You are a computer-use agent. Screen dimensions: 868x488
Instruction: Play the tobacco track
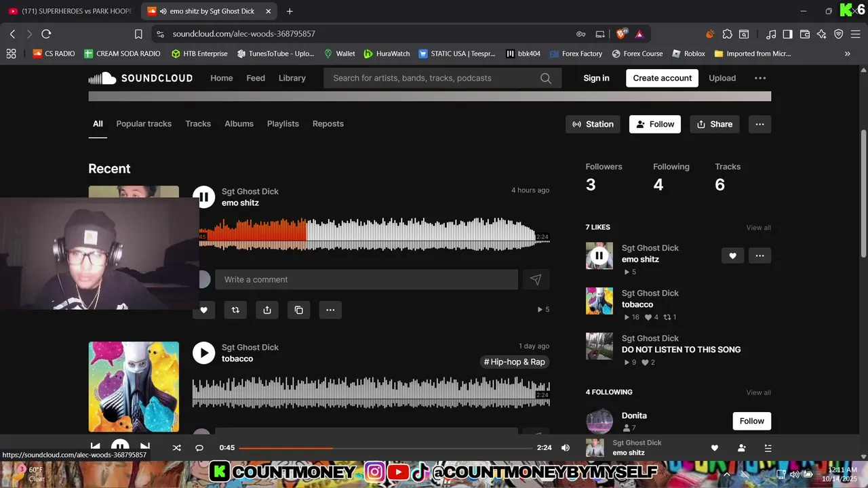click(x=203, y=352)
